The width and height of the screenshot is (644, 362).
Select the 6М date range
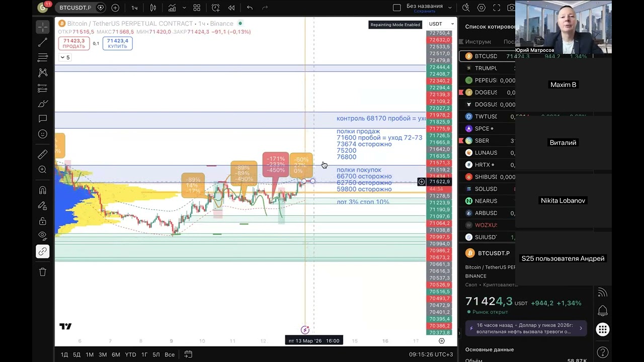pyautogui.click(x=116, y=354)
